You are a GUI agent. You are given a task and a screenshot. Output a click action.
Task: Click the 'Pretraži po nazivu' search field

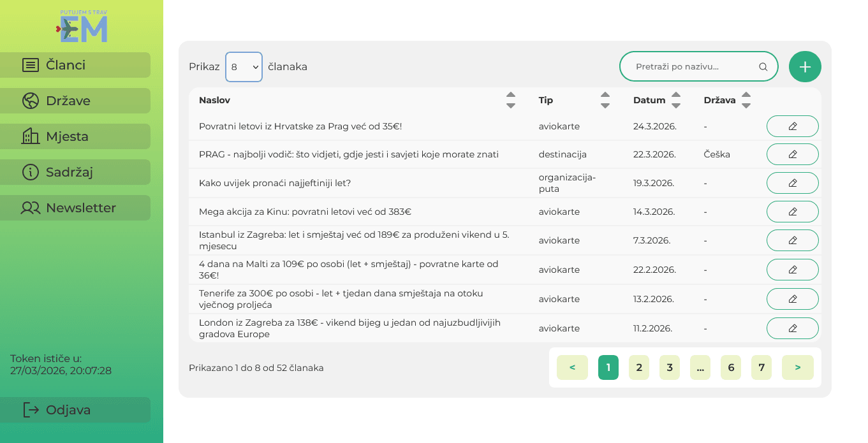695,66
